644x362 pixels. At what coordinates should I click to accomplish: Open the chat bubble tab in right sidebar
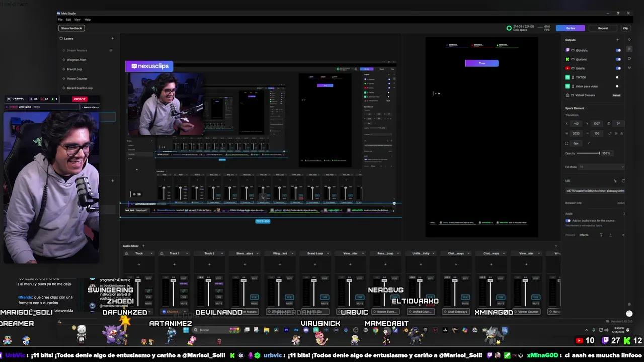click(629, 58)
